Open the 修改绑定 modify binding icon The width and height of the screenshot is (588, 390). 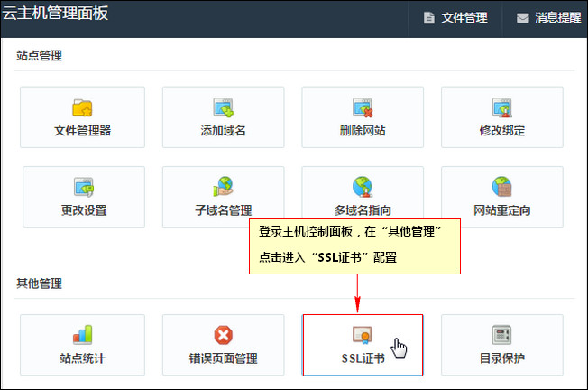(502, 107)
